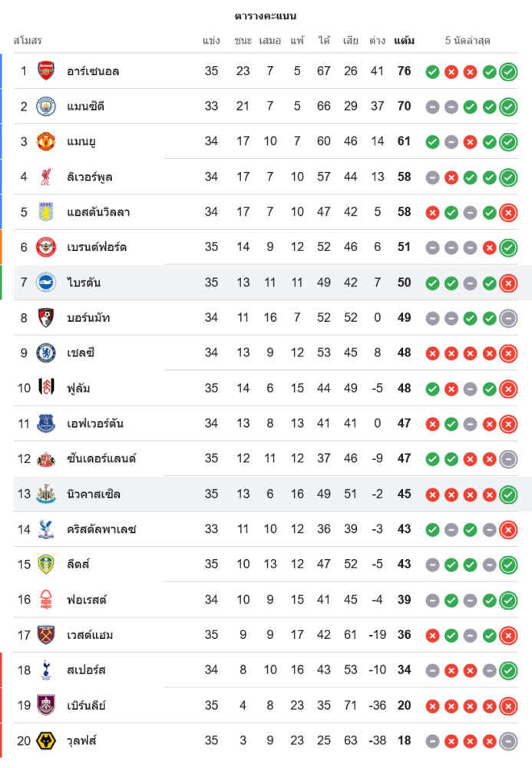Click the Manchester United crest icon

(46, 141)
